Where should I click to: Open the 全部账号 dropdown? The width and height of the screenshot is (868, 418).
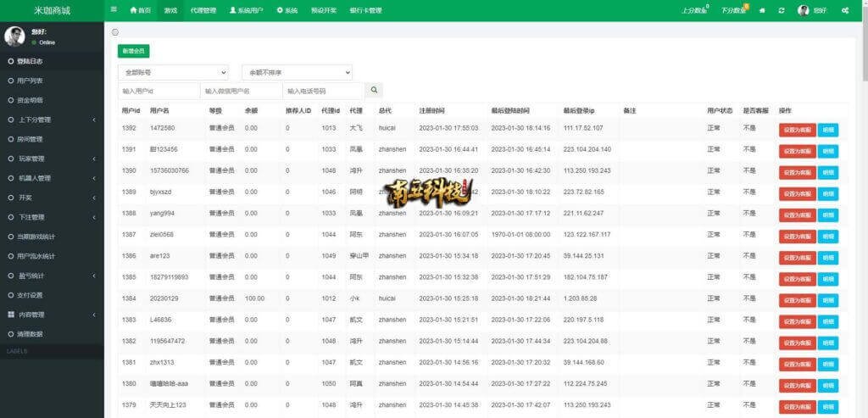click(x=173, y=72)
